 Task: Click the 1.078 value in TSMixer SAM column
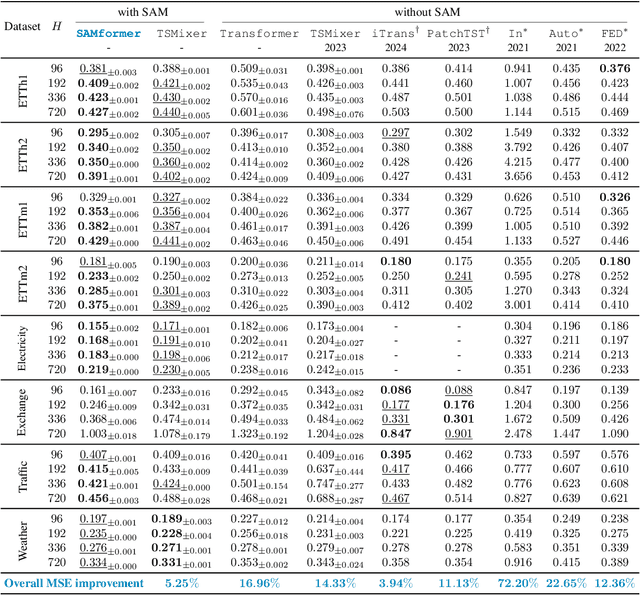(x=182, y=434)
